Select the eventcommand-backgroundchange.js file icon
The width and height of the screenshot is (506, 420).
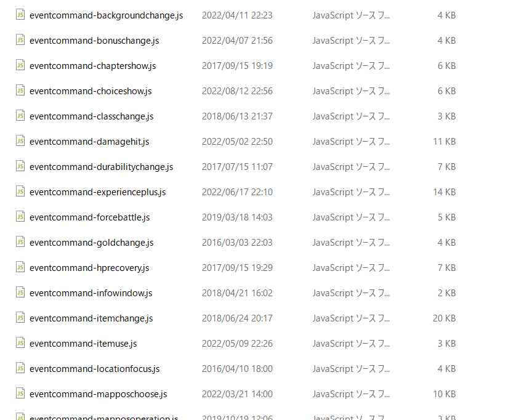tap(20, 15)
